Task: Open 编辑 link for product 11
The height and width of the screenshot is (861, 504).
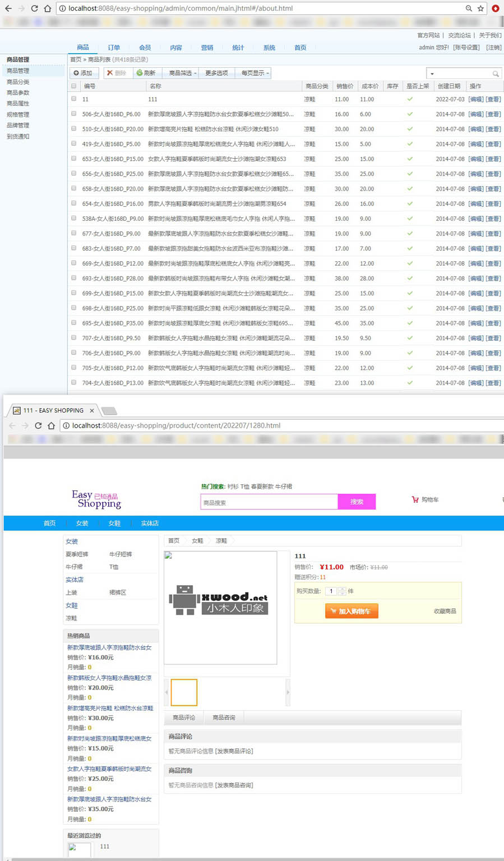Action: pyautogui.click(x=476, y=99)
